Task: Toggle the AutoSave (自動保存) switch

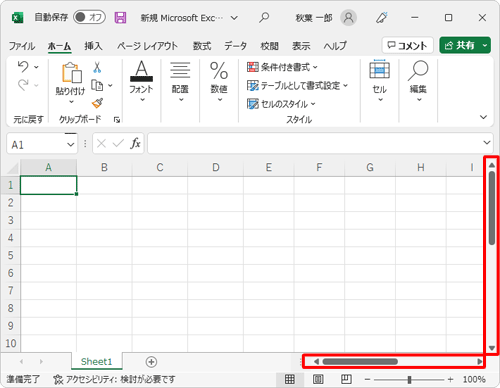Action: tap(89, 17)
